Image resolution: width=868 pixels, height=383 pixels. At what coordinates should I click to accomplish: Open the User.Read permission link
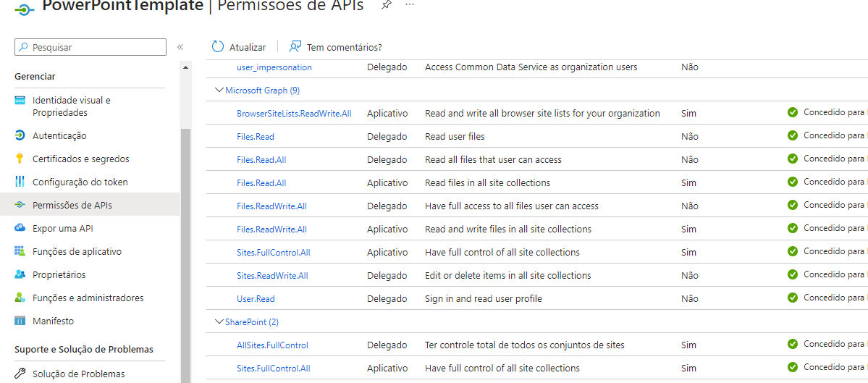point(256,299)
